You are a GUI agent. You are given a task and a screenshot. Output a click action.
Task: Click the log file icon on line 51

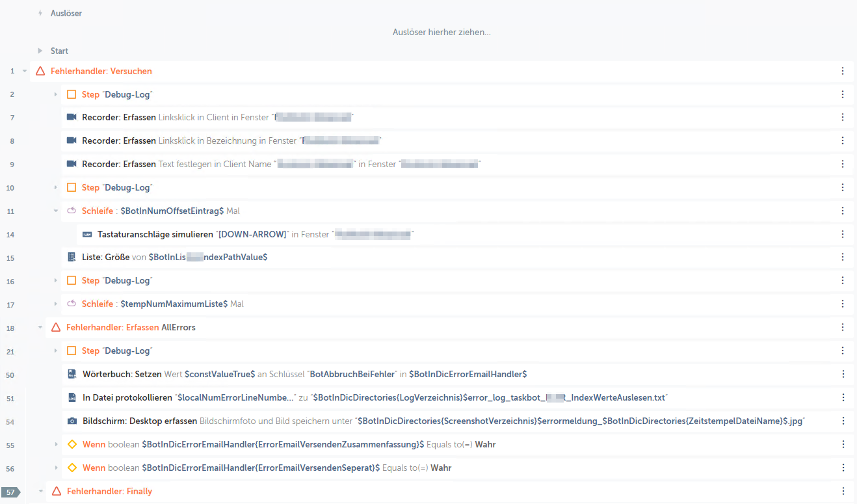72,397
